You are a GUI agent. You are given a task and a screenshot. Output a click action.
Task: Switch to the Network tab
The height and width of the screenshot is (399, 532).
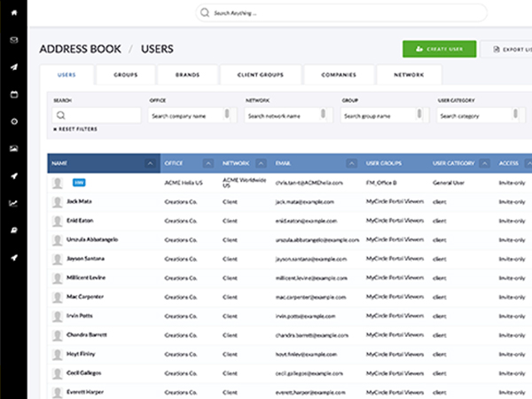[x=409, y=74]
